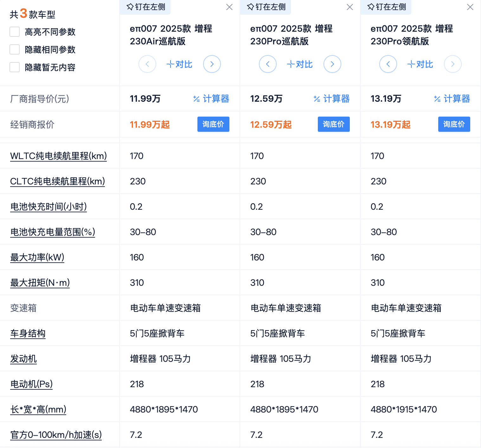This screenshot has width=481, height=448.
Task: Click the 13.19万起 dealer price
Action: click(391, 125)
